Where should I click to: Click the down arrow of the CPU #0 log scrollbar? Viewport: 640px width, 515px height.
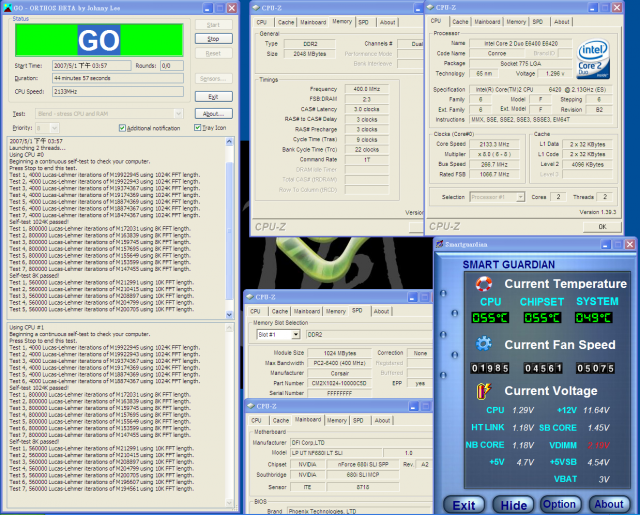coord(229,314)
